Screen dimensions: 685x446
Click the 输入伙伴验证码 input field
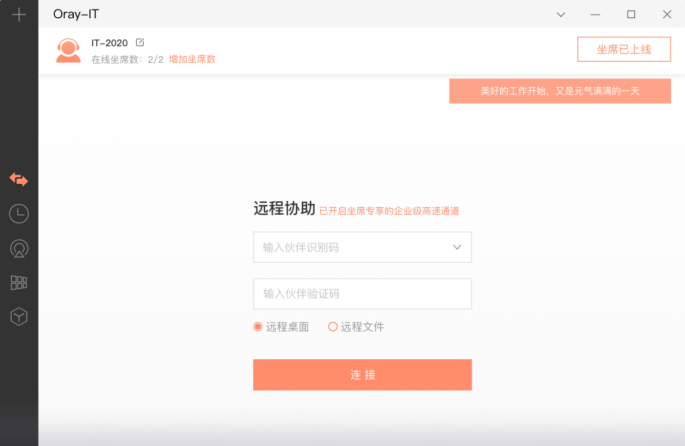pos(362,294)
